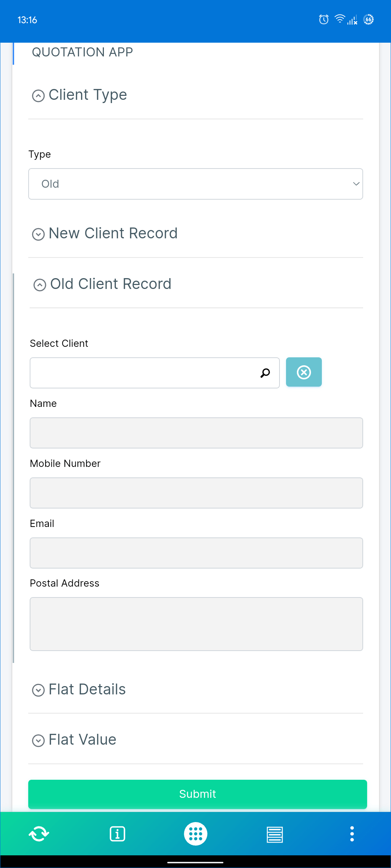Focus the Select Client search field
391x868 pixels.
155,373
